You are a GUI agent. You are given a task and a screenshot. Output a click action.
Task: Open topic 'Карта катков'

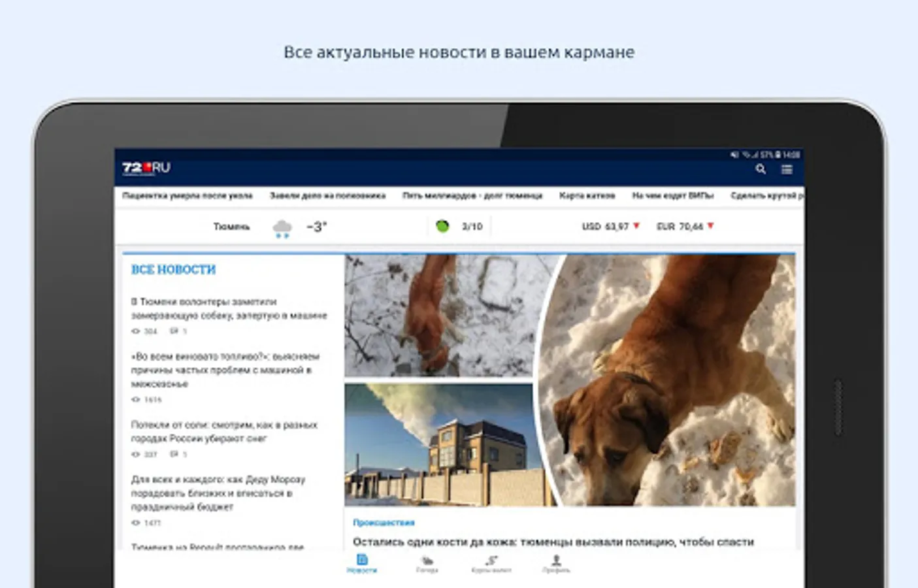click(x=587, y=195)
